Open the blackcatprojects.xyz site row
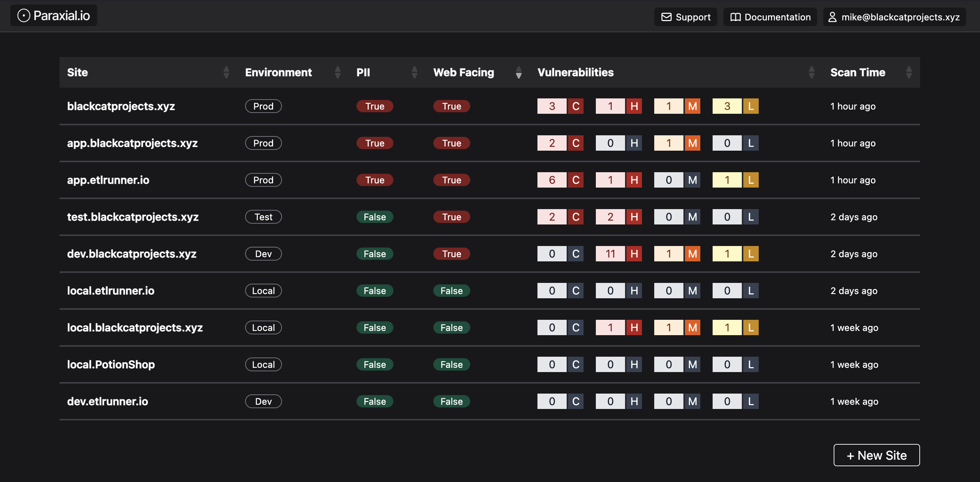The width and height of the screenshot is (980, 482). 490,106
